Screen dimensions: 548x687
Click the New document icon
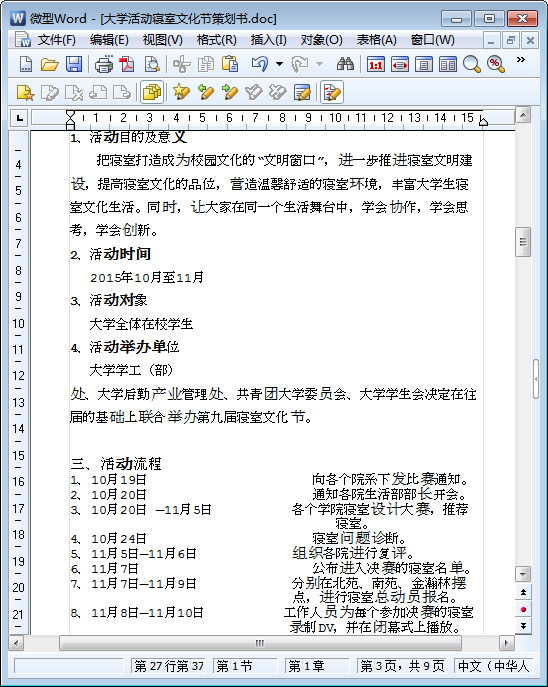pos(26,64)
